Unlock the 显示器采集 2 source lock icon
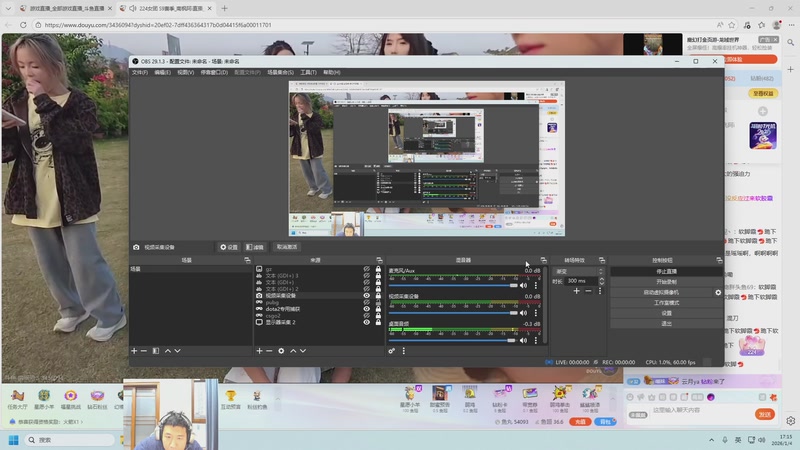The height and width of the screenshot is (450, 800). [378, 322]
